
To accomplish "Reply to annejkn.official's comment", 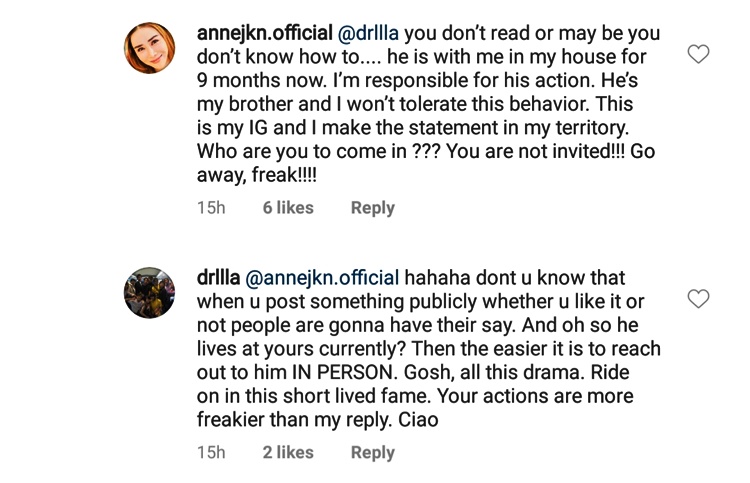I will [x=372, y=208].
